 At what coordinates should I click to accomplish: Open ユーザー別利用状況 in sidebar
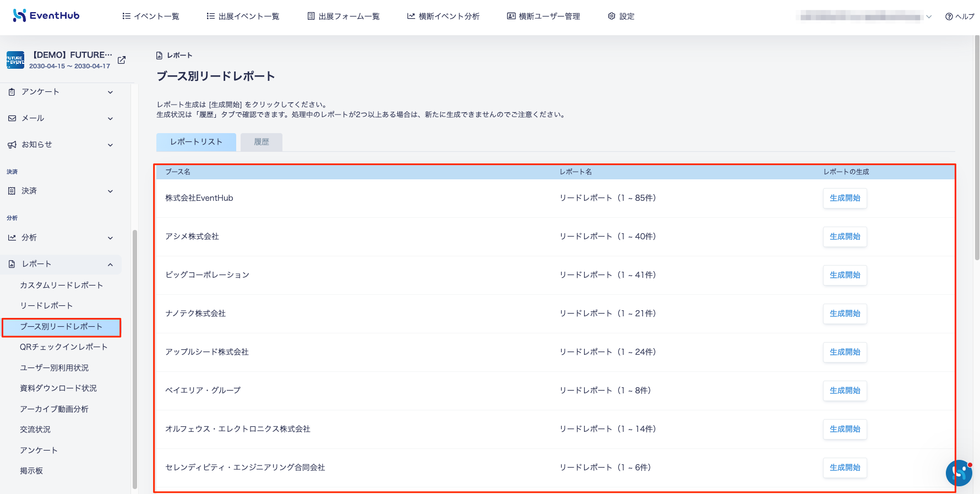tap(55, 367)
